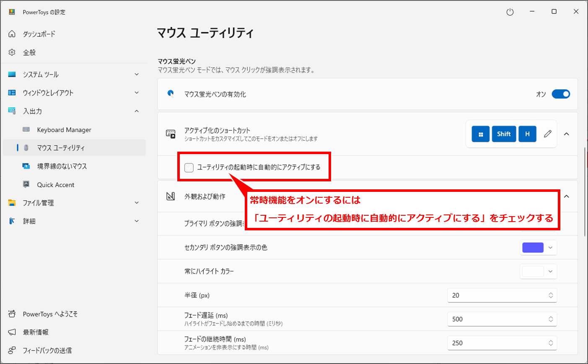588x364 pixels.
Task: Click the 半径 (px) value field
Action: click(x=502, y=295)
